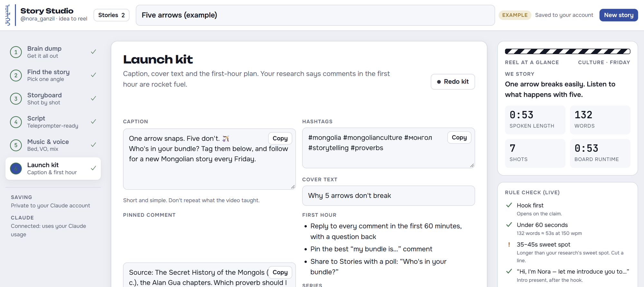This screenshot has width=644, height=287.
Task: Open step 1 number circle for Brain dump
Action: 16,52
